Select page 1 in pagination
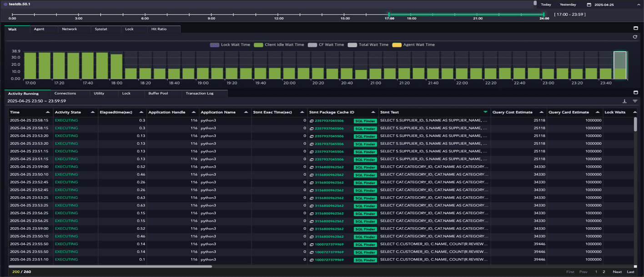Viewport: 644px width, 277px height. [x=596, y=272]
